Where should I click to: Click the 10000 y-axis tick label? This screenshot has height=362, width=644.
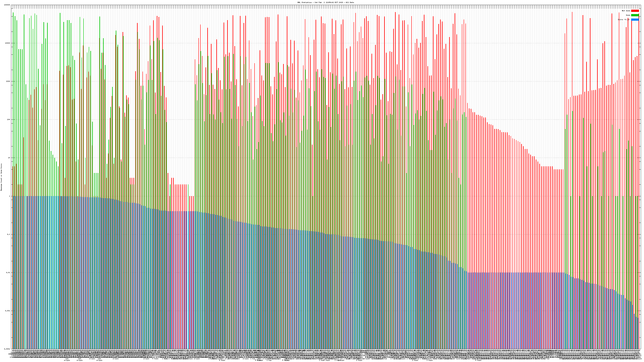click(8, 43)
